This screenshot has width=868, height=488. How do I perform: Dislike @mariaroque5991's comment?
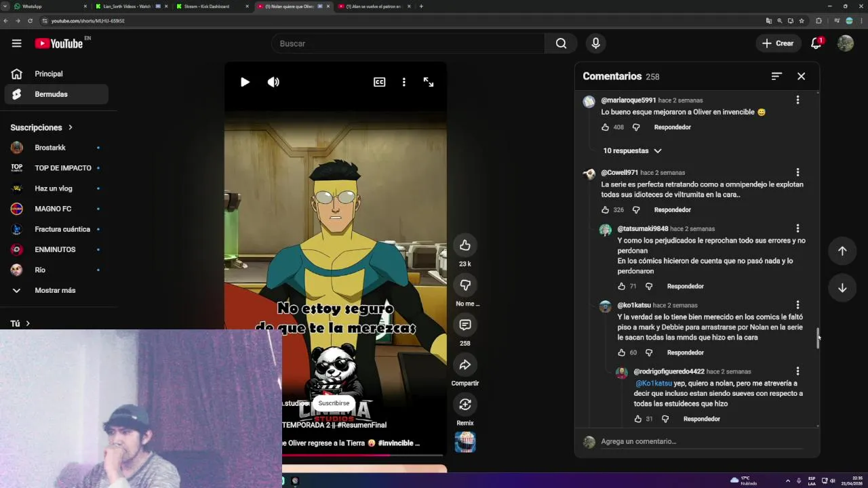coord(636,127)
